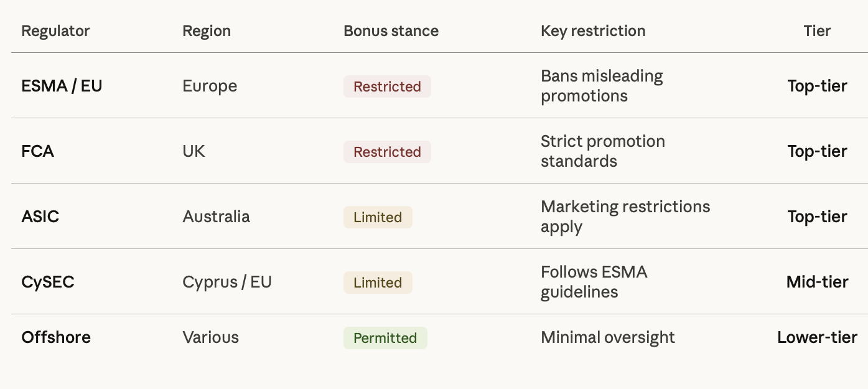Select the Limited badge in ASIC row
868x389 pixels.
tap(378, 217)
